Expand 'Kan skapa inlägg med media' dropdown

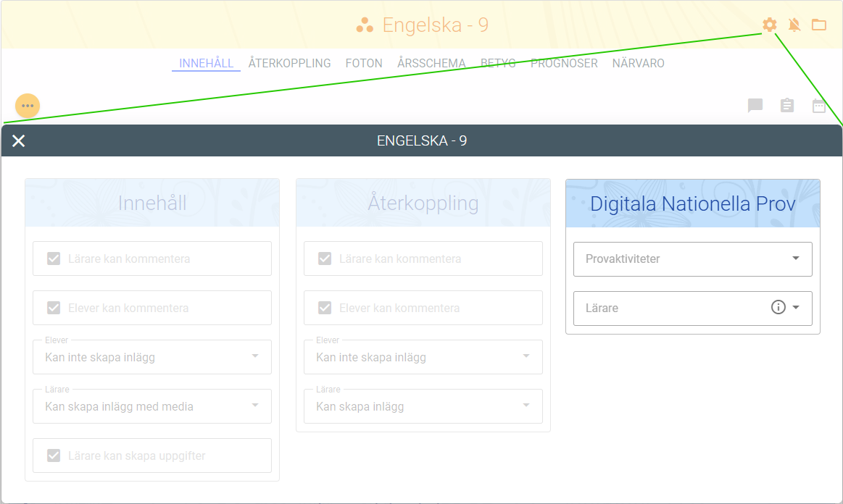[151, 406]
